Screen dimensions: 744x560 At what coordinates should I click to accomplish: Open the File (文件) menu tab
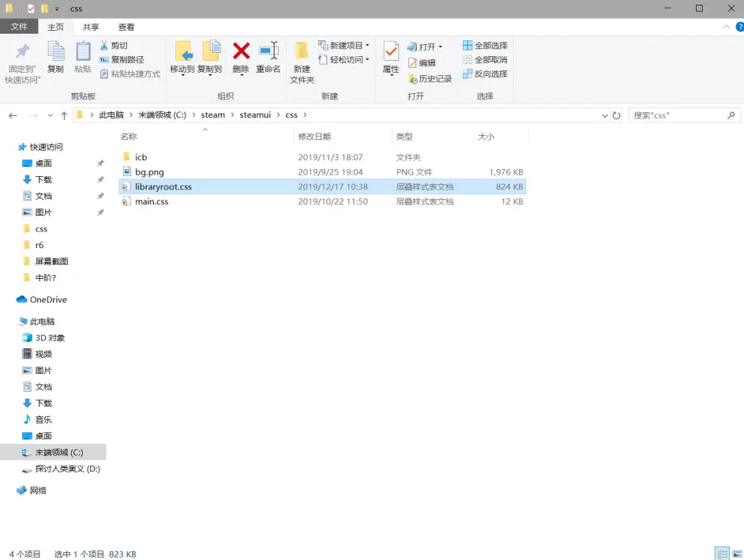point(19,27)
